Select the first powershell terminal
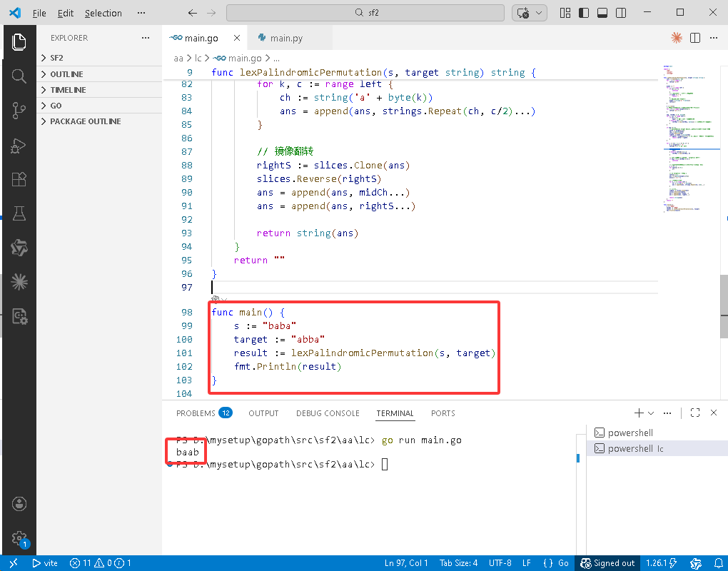The width and height of the screenshot is (728, 571). (657, 433)
